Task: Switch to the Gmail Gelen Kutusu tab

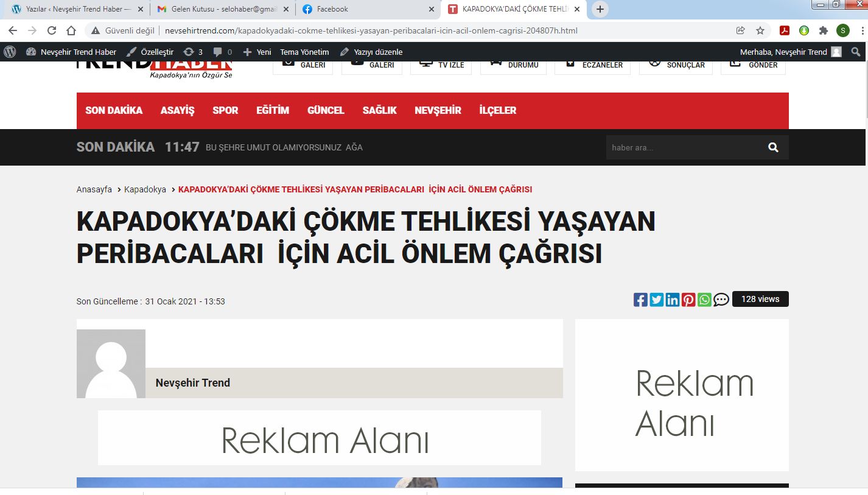Action: tap(220, 9)
